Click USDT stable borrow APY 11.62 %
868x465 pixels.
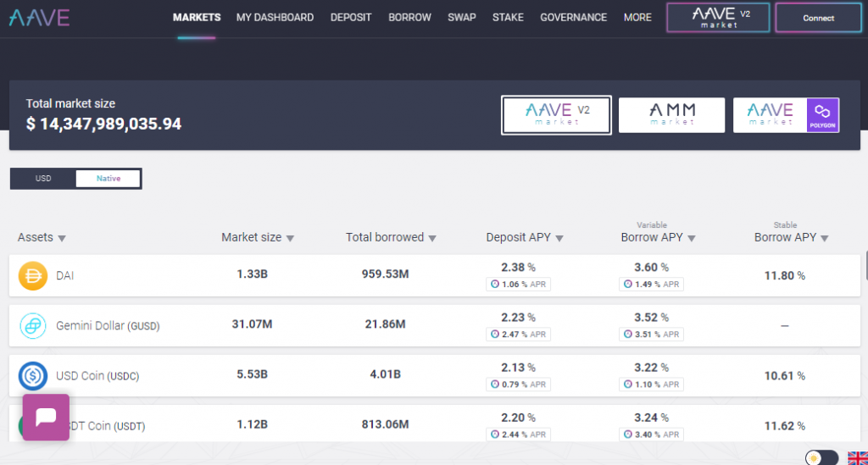[784, 426]
